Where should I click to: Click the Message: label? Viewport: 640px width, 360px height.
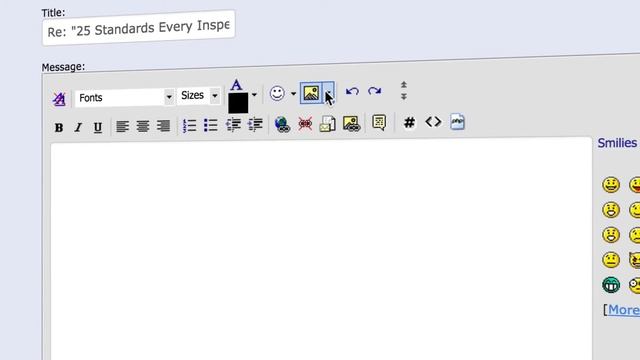pos(63,67)
